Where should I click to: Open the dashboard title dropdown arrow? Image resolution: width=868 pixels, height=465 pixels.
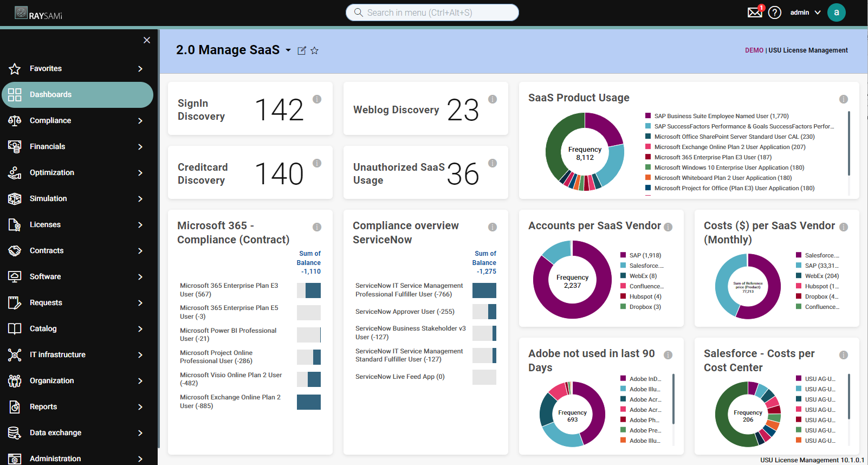click(288, 50)
